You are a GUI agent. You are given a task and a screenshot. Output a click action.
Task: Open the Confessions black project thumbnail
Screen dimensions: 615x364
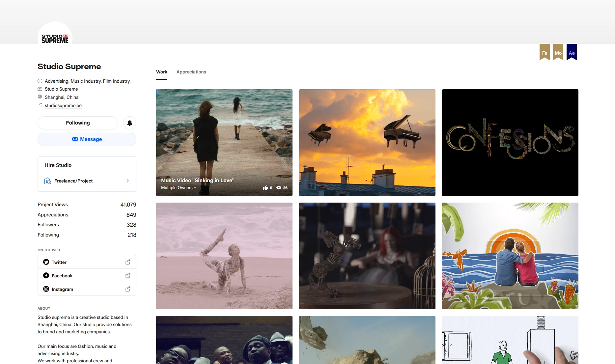pos(510,143)
